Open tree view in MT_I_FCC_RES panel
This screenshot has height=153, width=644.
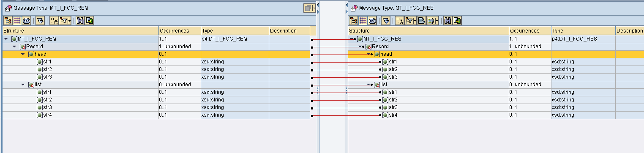(x=354, y=21)
